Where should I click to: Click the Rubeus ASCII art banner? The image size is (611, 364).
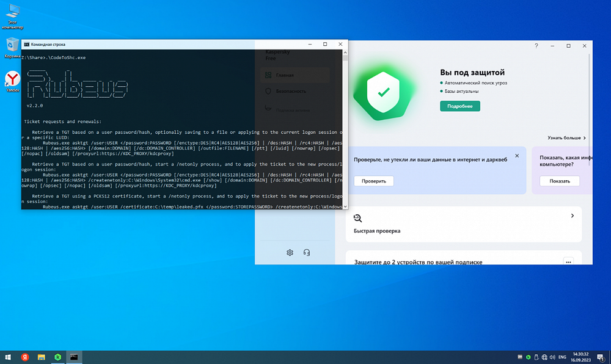pos(77,84)
